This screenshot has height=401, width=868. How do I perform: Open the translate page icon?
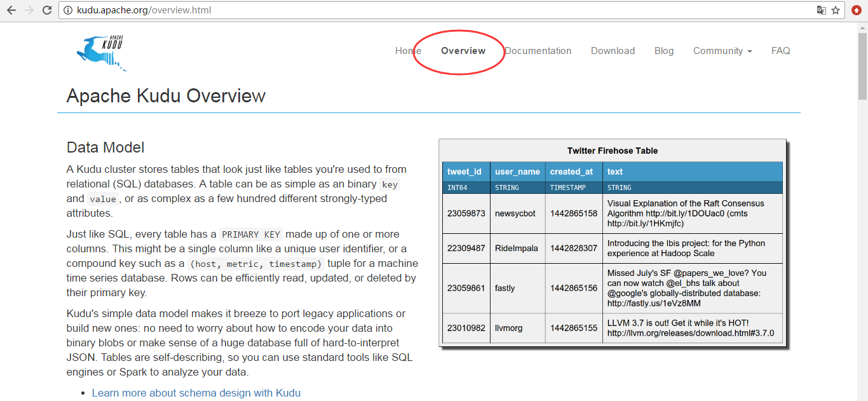click(822, 10)
